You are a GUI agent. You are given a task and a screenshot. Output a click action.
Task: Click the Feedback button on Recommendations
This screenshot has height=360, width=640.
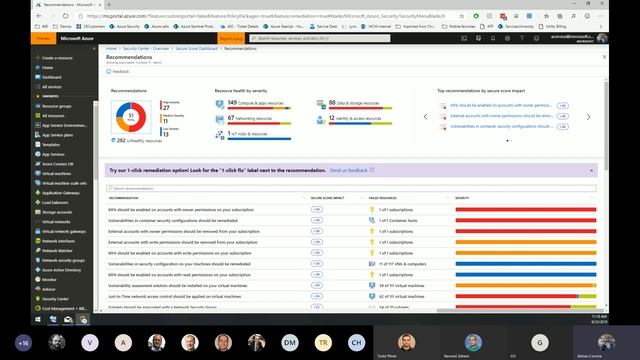click(118, 71)
